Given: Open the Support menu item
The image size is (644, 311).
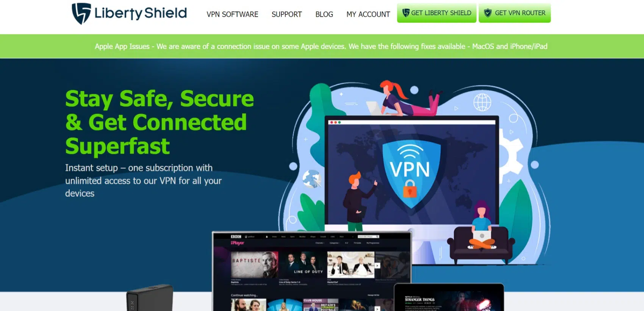Looking at the screenshot, I should [286, 14].
